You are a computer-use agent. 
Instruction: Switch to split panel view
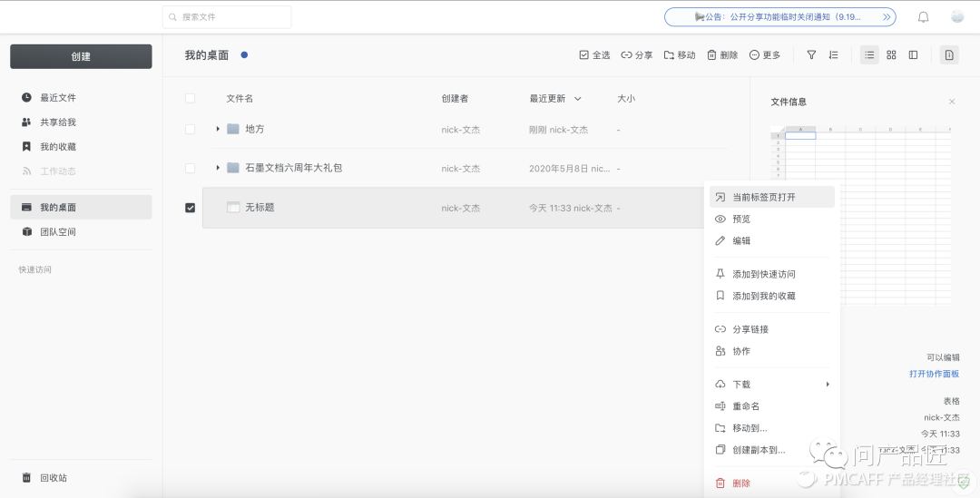tap(913, 55)
